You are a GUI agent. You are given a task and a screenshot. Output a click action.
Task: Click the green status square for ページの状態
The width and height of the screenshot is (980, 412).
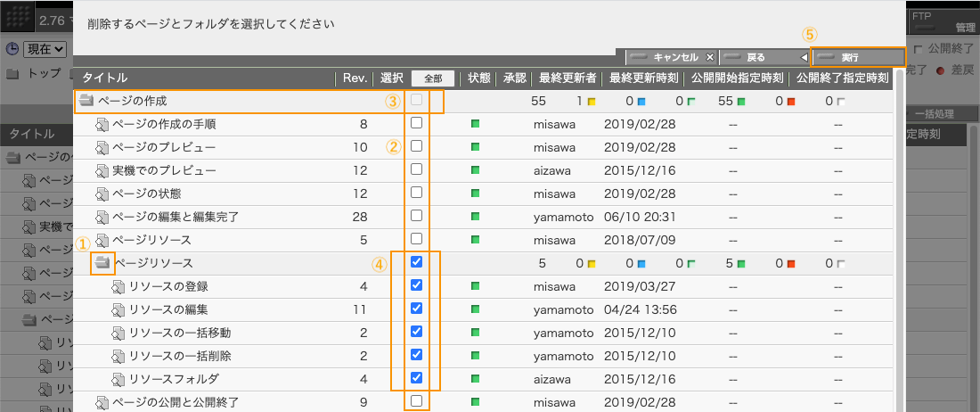(475, 193)
